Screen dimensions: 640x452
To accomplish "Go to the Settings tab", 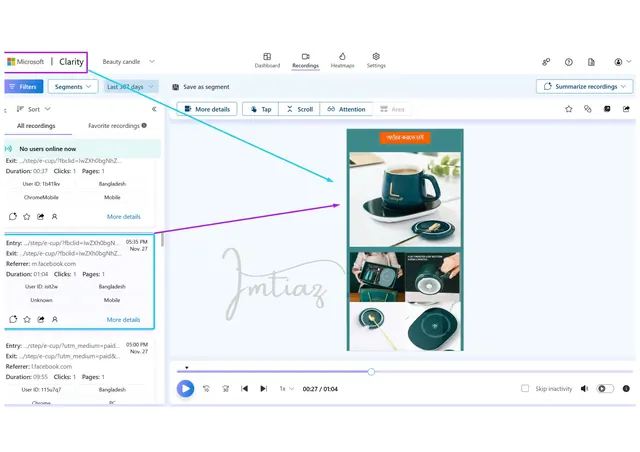I will pos(376,60).
